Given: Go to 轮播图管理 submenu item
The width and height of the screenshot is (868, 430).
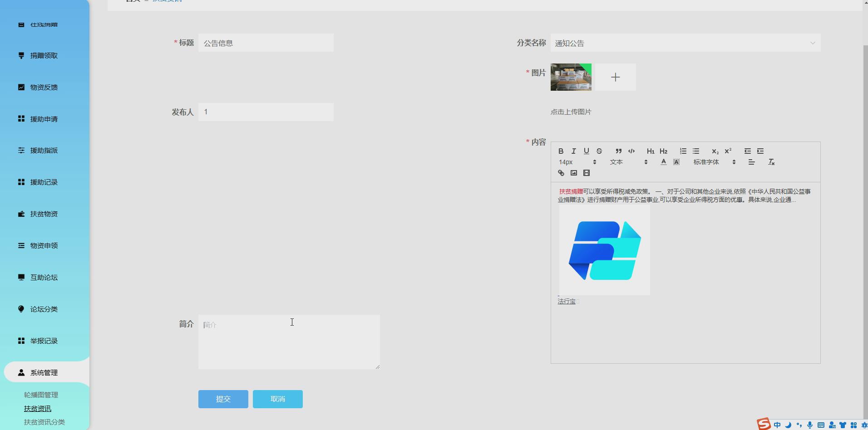Looking at the screenshot, I should pos(41,395).
